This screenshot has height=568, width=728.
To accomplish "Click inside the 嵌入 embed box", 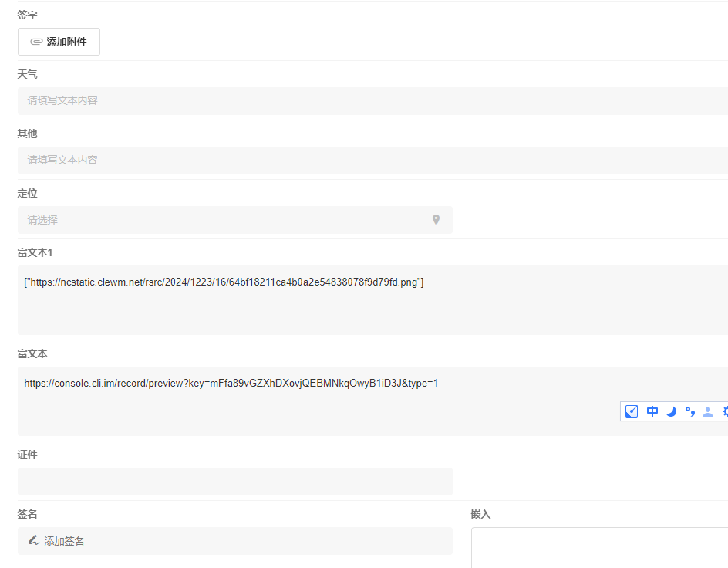I will pyautogui.click(x=598, y=548).
